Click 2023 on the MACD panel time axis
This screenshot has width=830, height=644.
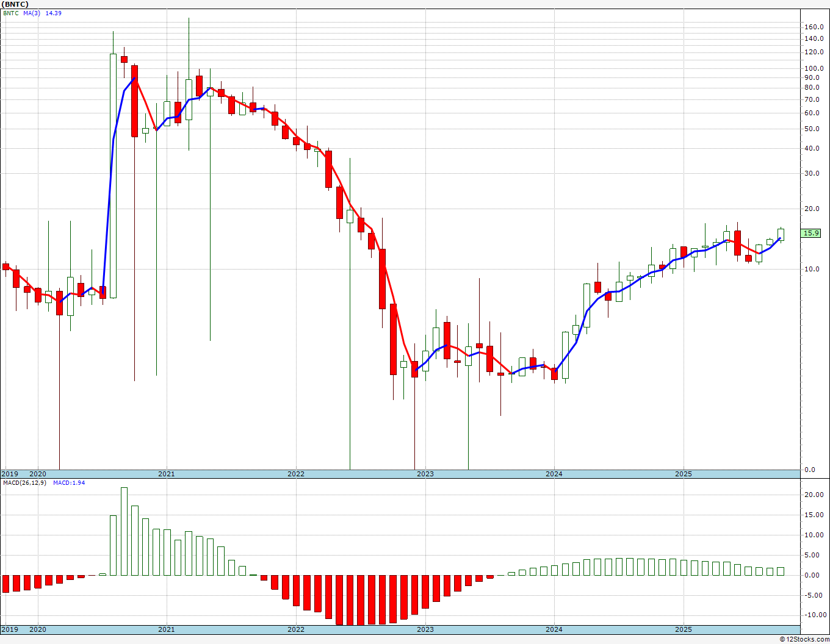pos(425,629)
